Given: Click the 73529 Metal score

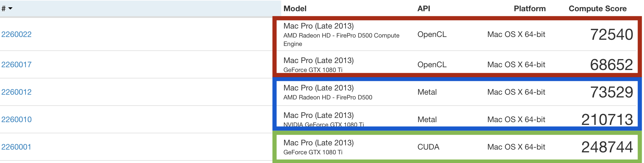Looking at the screenshot, I should (612, 92).
